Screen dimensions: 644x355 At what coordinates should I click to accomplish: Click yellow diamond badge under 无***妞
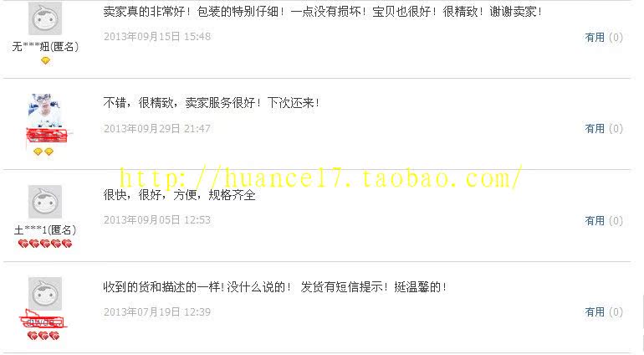45,60
